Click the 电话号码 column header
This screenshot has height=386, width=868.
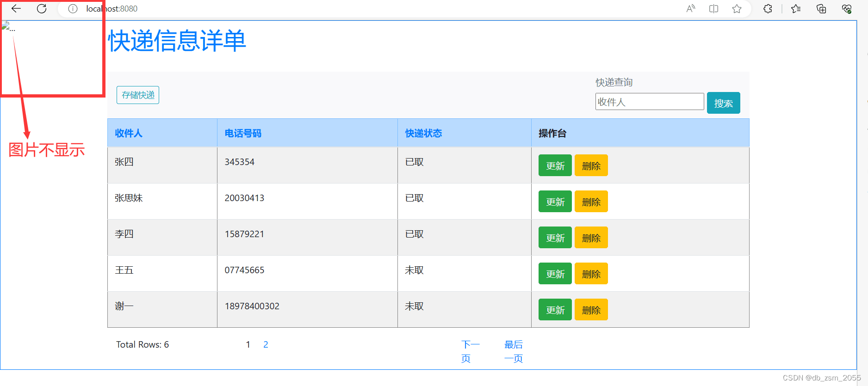pos(243,133)
